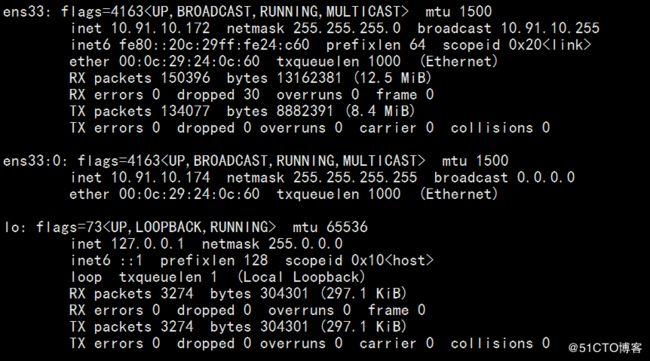This screenshot has height=361, width=650.
Task: Click the ens33 interface name
Action: pyautogui.click(x=27, y=11)
